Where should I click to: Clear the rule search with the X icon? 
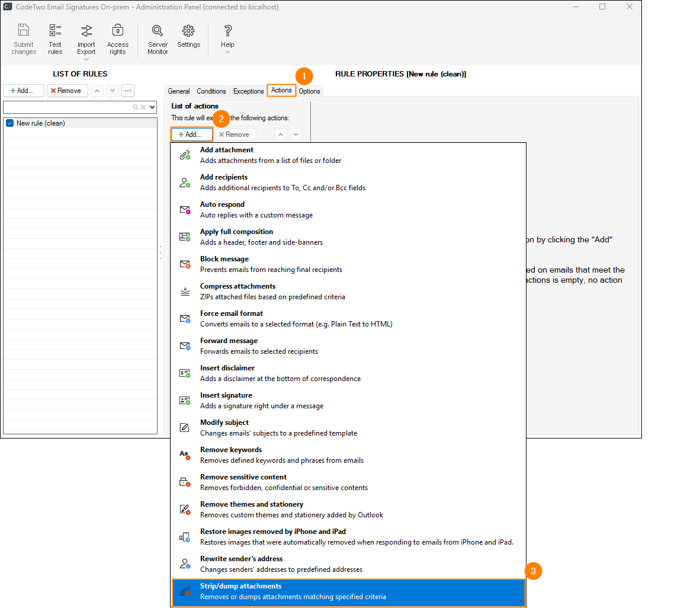click(x=143, y=107)
